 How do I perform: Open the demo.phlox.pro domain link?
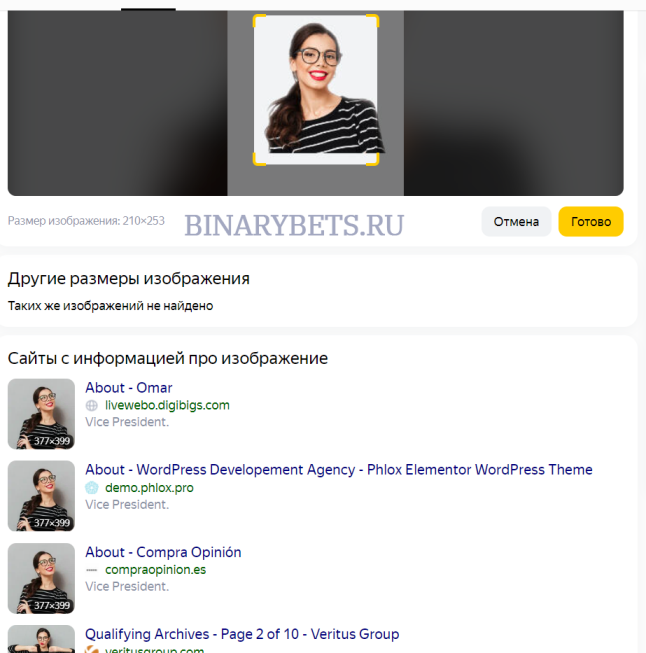tap(149, 488)
